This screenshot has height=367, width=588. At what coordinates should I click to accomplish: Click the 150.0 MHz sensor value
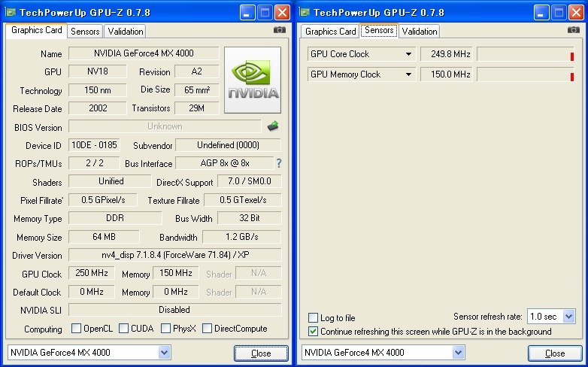pos(447,74)
